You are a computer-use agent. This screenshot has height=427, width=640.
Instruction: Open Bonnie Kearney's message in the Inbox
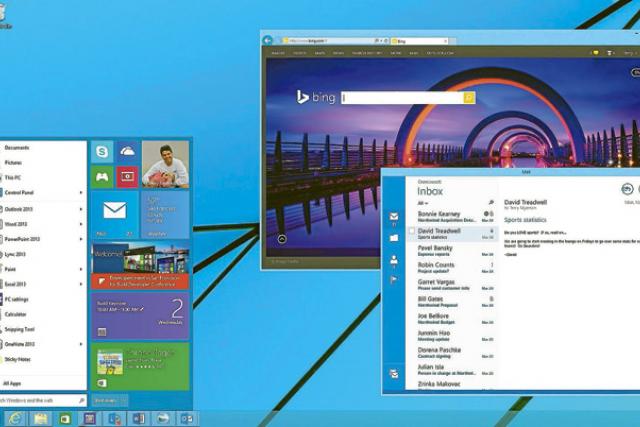pos(453,217)
